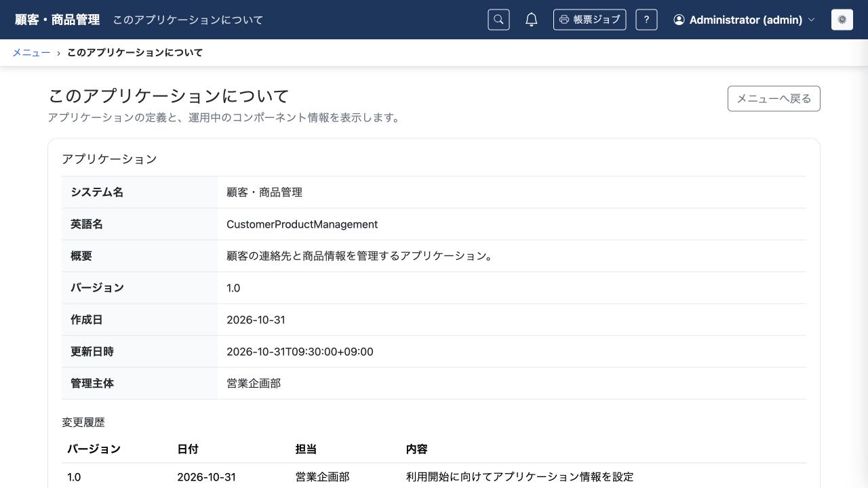Click the 管理主体 row label
Image resolution: width=868 pixels, height=488 pixels.
point(92,383)
